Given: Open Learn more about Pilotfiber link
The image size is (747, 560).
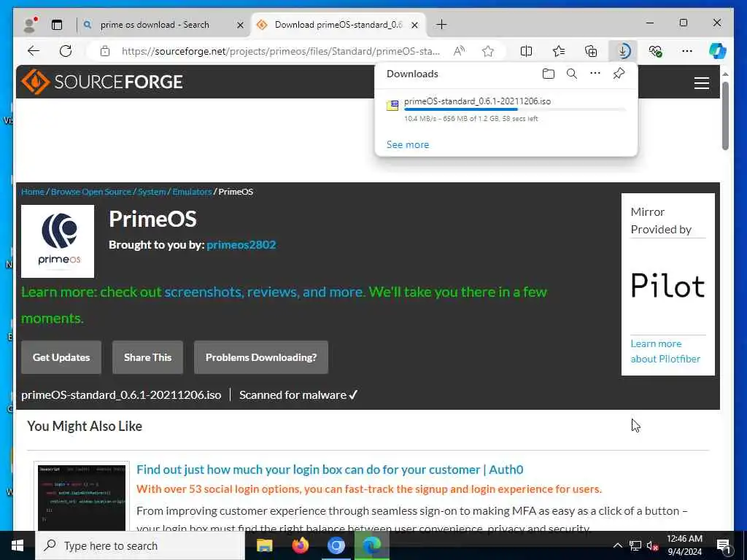Looking at the screenshot, I should pyautogui.click(x=665, y=351).
